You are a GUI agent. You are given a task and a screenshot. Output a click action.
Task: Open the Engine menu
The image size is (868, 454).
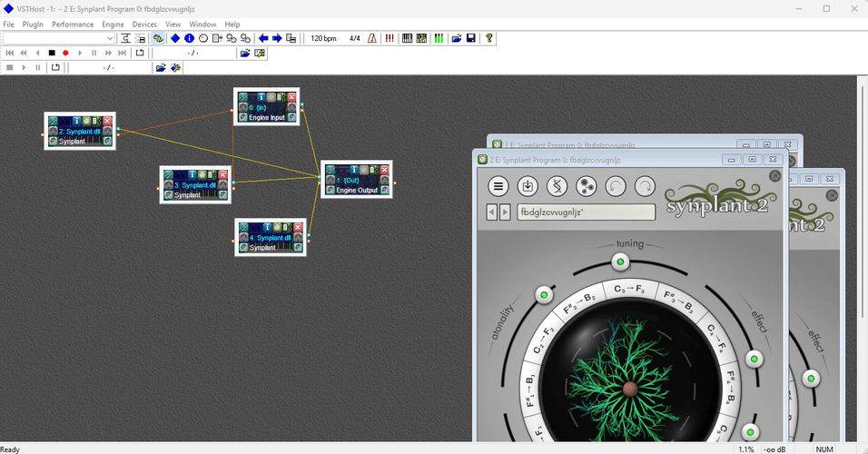point(113,25)
